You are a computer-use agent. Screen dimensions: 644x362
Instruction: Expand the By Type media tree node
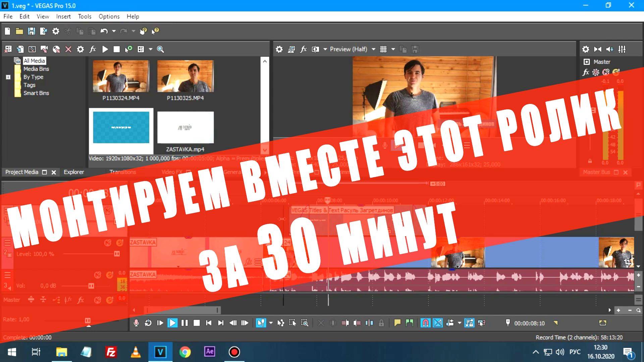point(8,77)
